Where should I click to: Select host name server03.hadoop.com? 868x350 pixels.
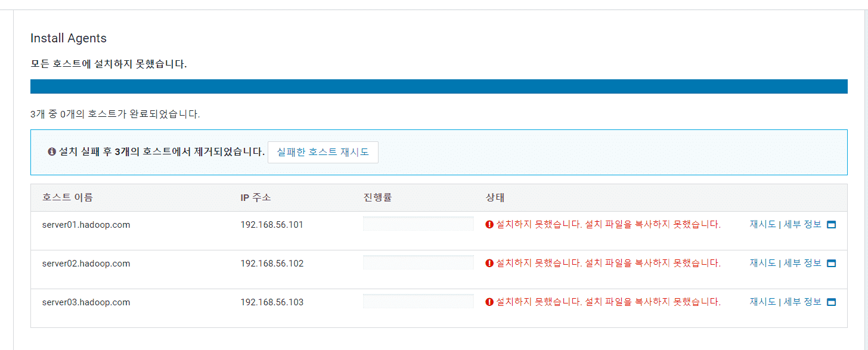coord(86,302)
